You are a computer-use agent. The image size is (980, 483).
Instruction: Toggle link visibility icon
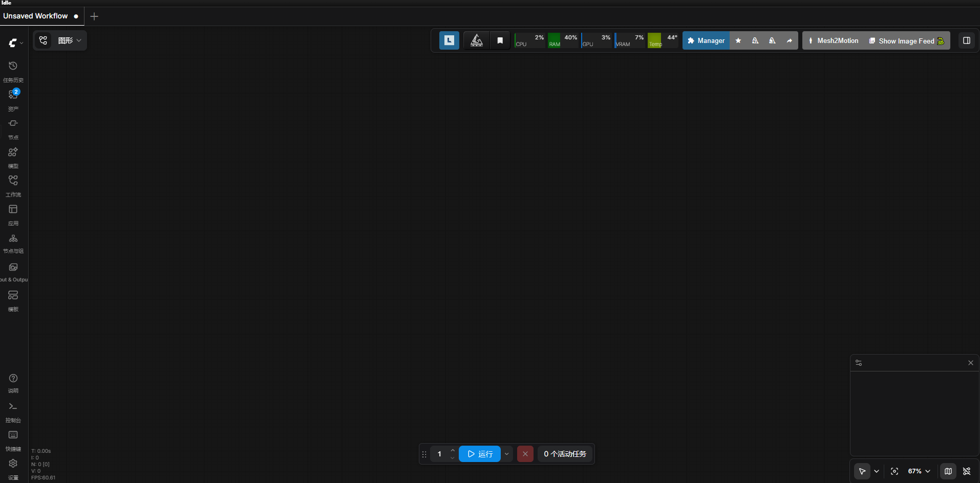pos(967,471)
